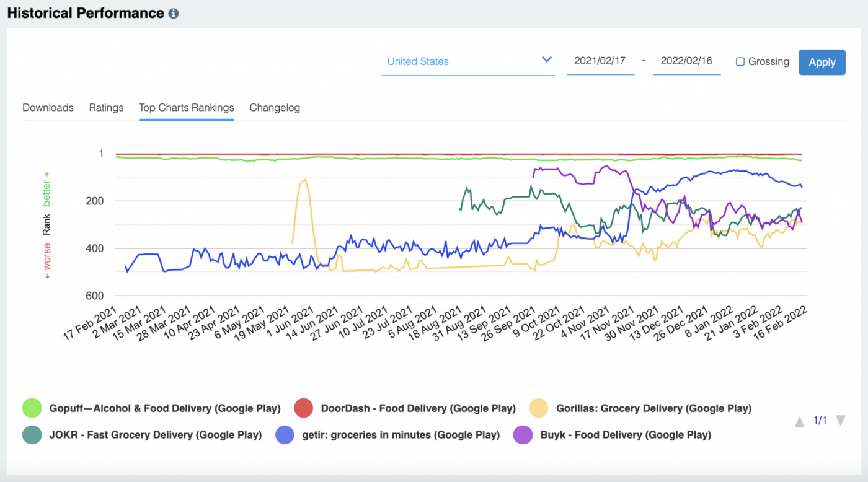868x482 pixels.
Task: Click the legend's next page down arrow
Action: point(841,421)
